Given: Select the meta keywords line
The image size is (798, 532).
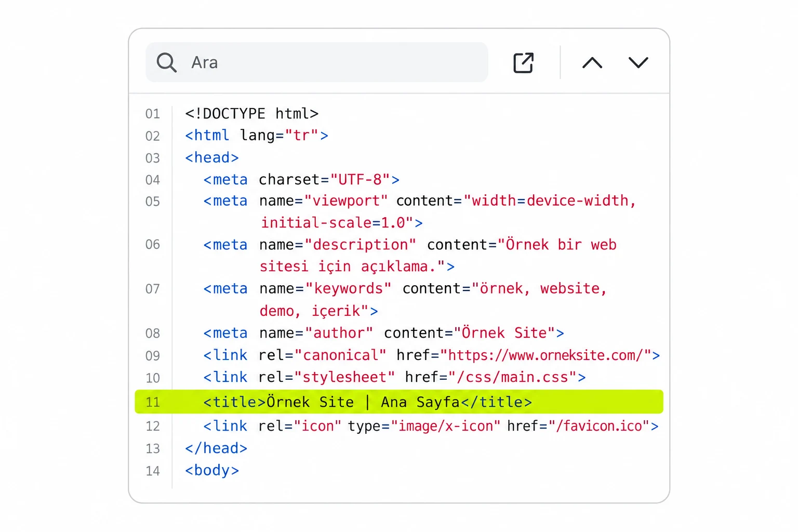Looking at the screenshot, I should pos(405,289).
